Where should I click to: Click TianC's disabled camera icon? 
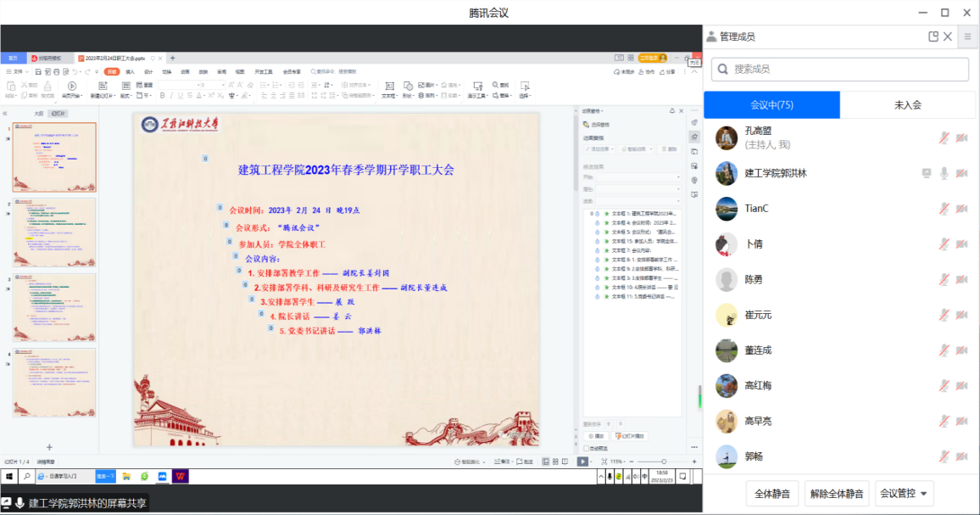point(961,209)
